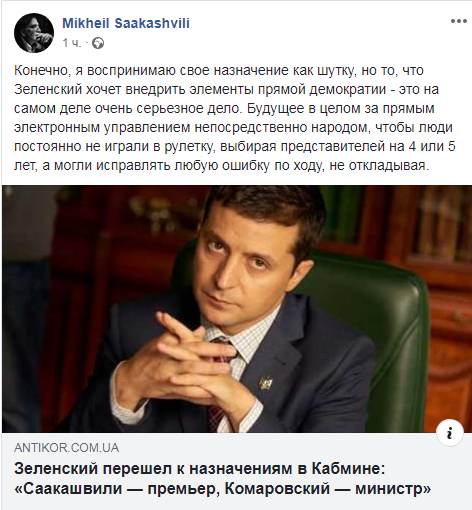Screen dimensions: 472x510
Task: Click the link card footer area below photo
Action: click(237, 471)
